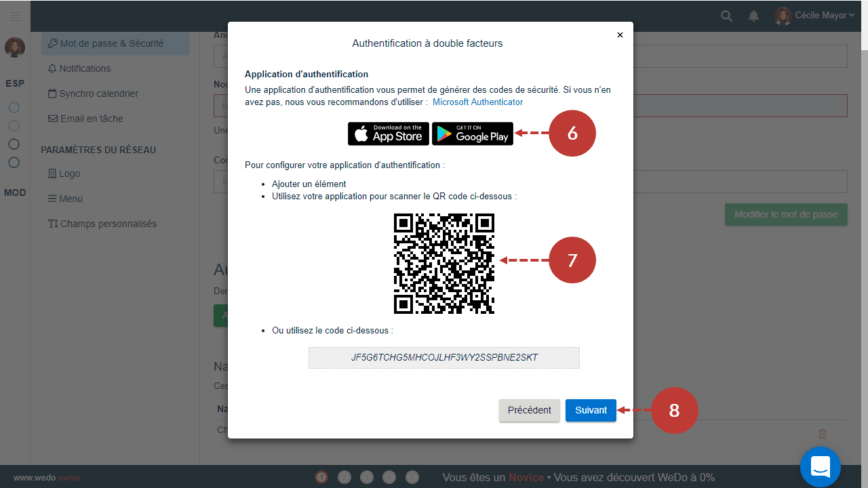Click the App Store download badge
Screen dimensions: 868x488
tap(389, 134)
